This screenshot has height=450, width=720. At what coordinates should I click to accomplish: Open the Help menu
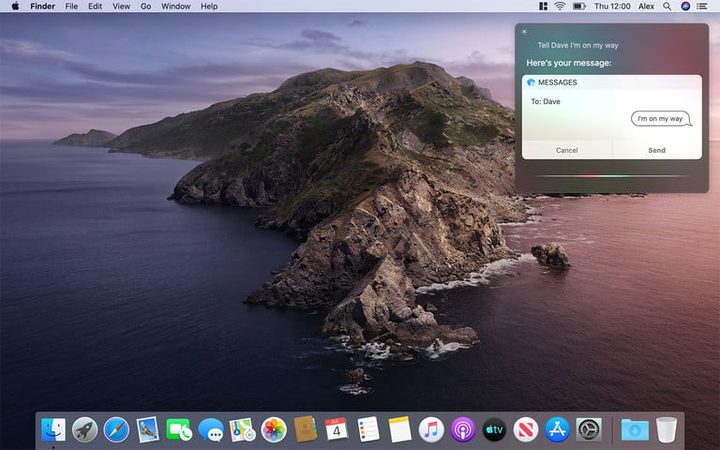(x=209, y=6)
